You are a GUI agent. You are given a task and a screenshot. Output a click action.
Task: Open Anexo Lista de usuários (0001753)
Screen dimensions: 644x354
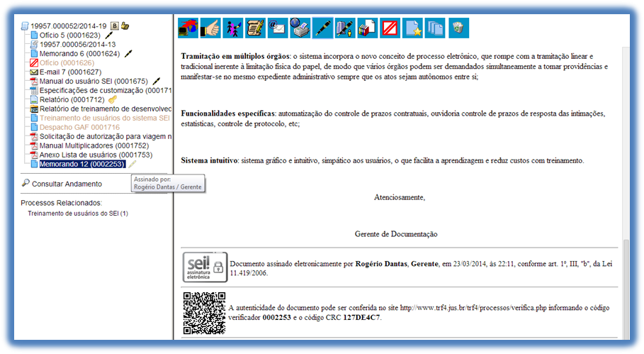pos(96,155)
